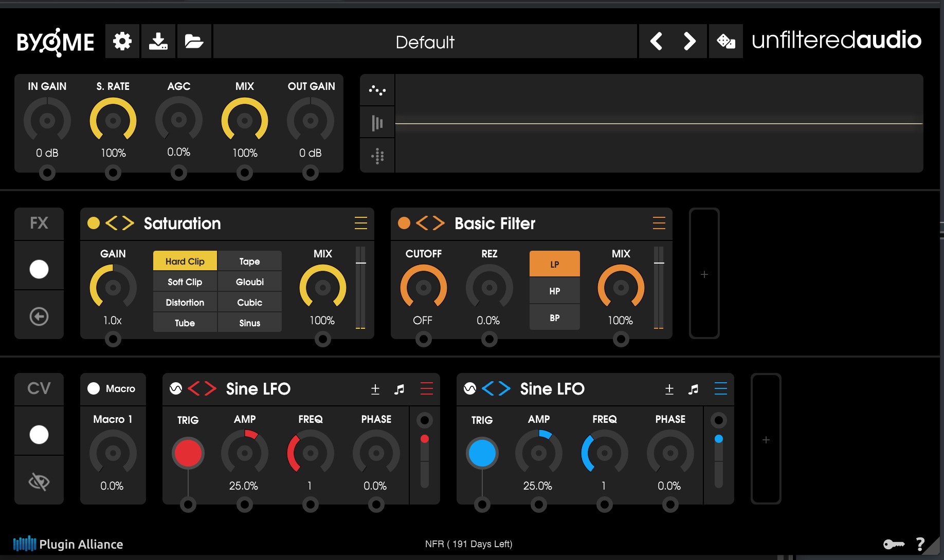Open the red Sine LFO hamburger menu
Image resolution: width=944 pixels, height=560 pixels.
(x=427, y=388)
